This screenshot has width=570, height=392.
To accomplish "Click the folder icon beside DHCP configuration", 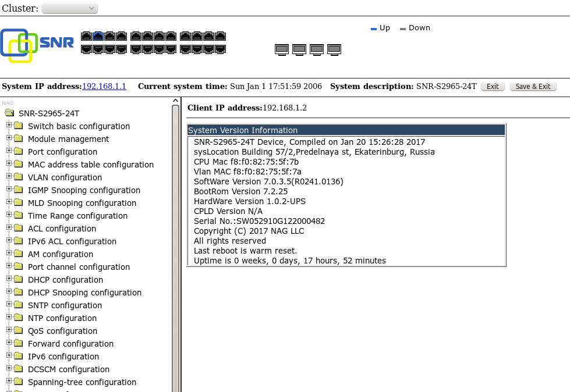I will click(19, 280).
